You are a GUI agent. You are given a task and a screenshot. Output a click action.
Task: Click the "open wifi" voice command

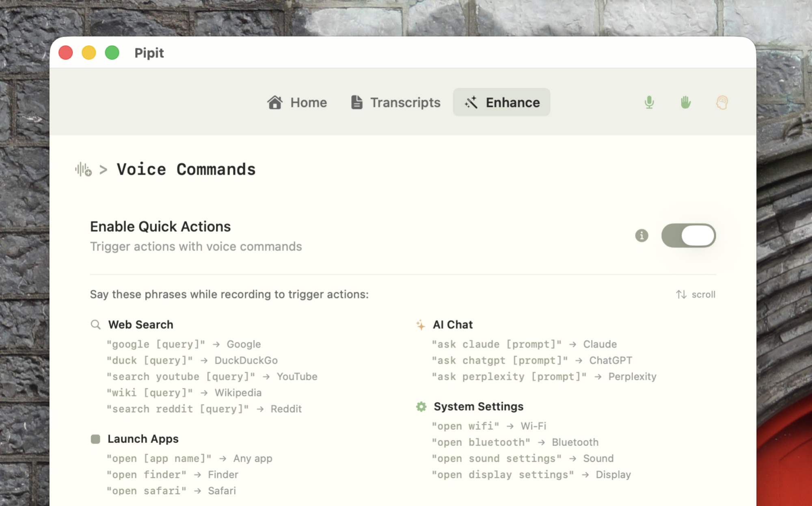click(x=465, y=426)
